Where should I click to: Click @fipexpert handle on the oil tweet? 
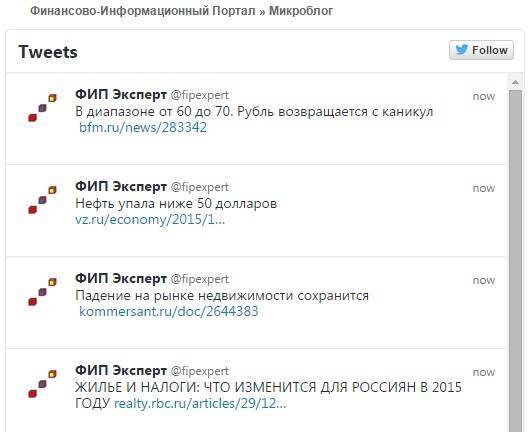200,188
